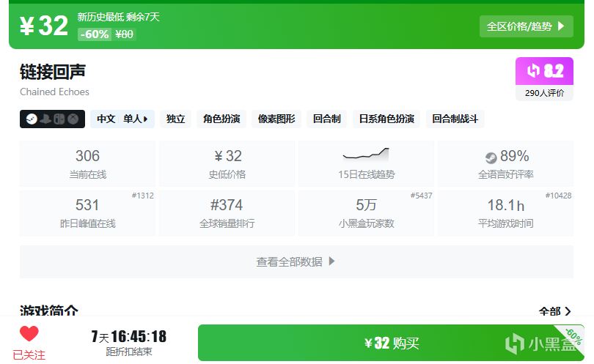Click the #5437 rank label

tap(421, 196)
